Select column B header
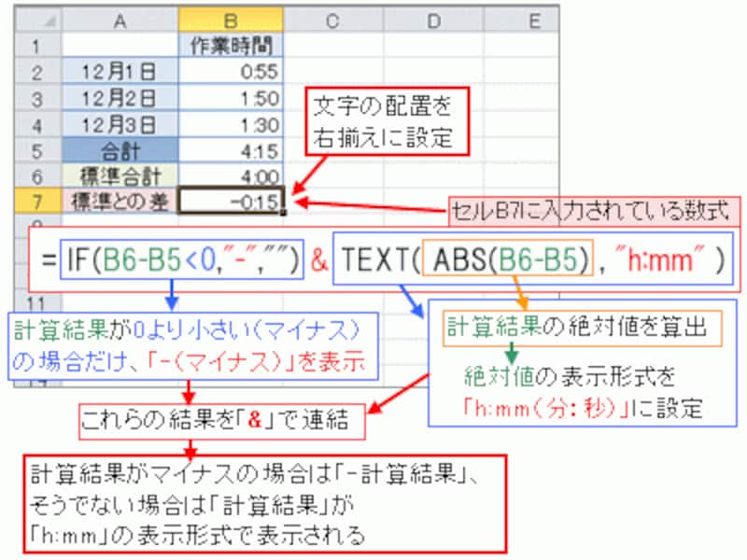747x560 pixels. [231, 21]
